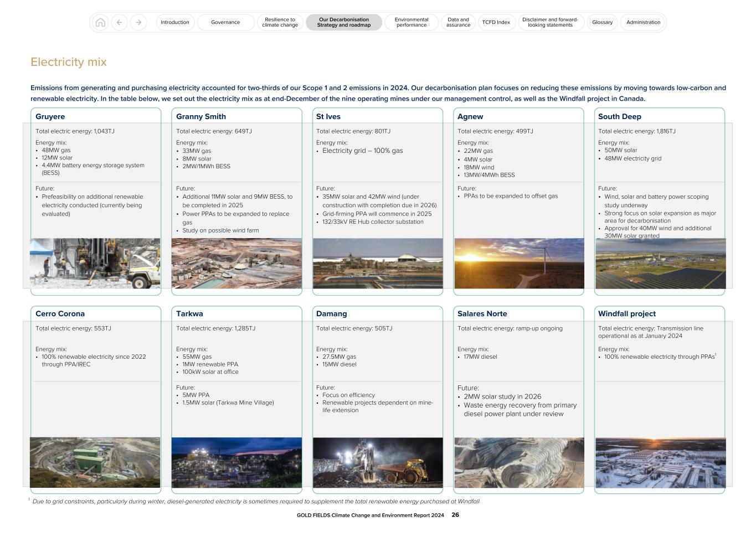Click the Windfall project winter site photo
Screen dimensions: 756x536
[660, 463]
